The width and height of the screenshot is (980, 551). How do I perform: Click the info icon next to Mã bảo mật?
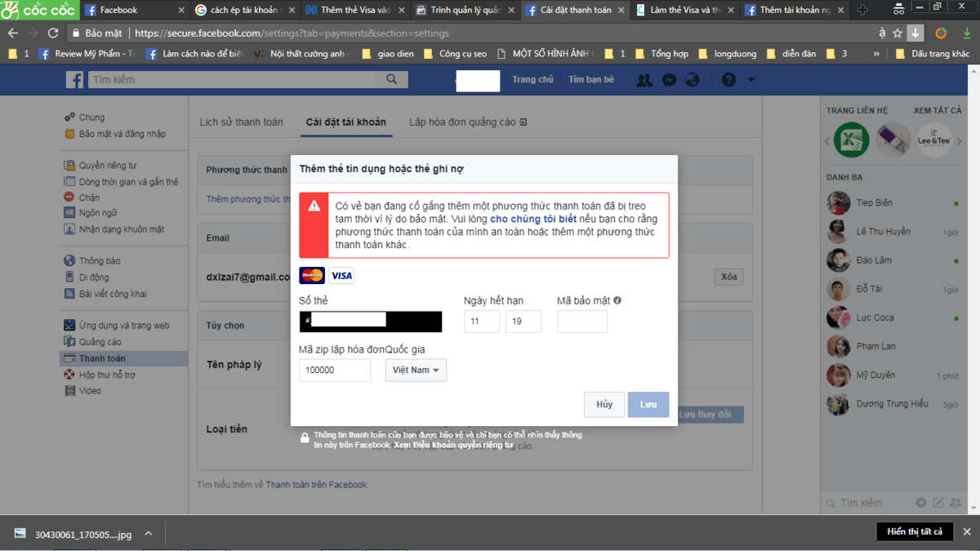coord(617,300)
